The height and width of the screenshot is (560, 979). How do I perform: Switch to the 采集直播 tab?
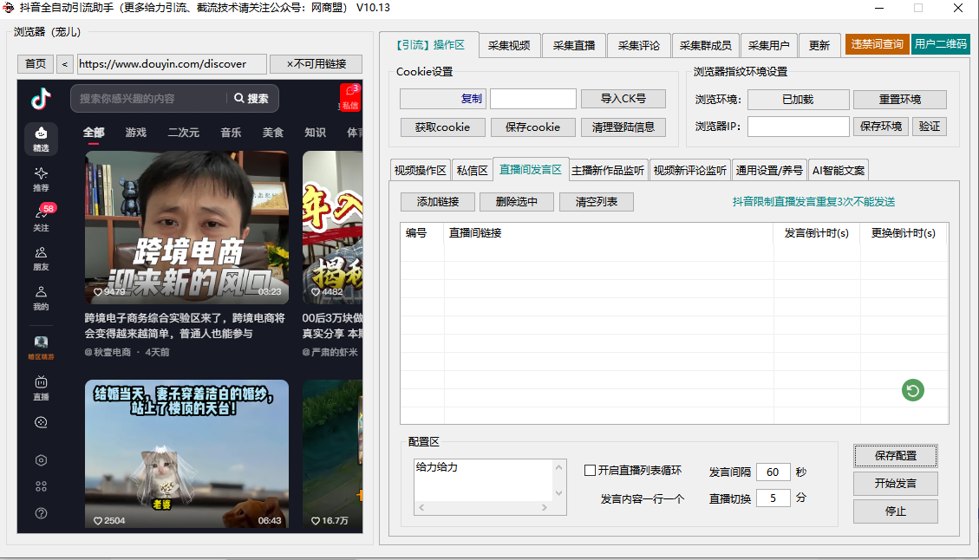point(574,46)
